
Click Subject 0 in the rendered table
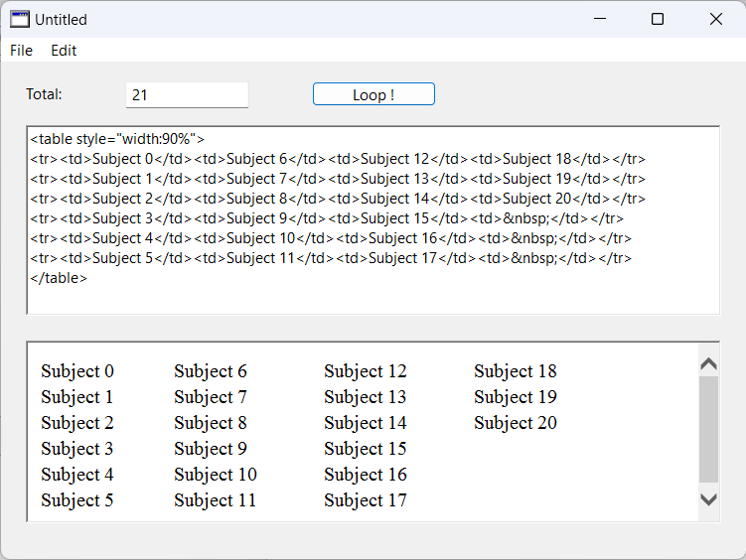[77, 371]
